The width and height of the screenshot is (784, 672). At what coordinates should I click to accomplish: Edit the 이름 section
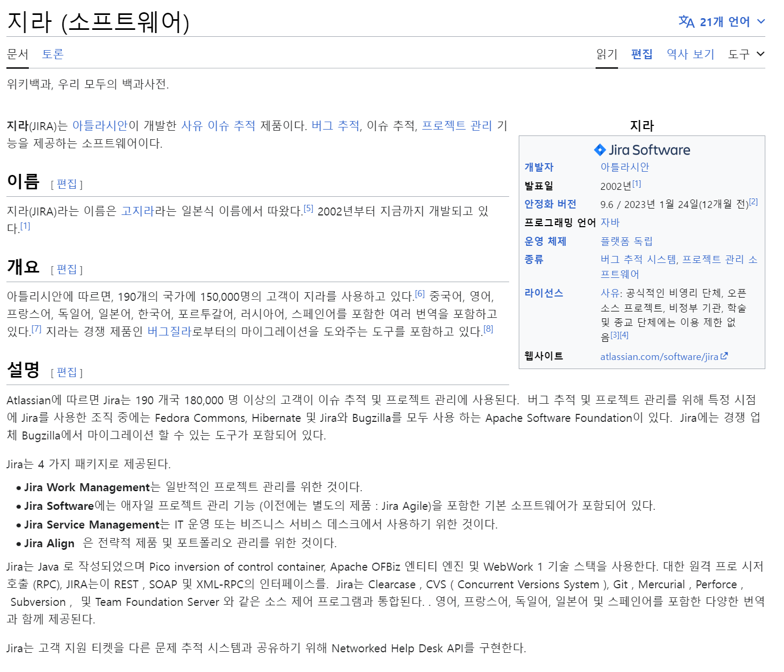point(67,184)
